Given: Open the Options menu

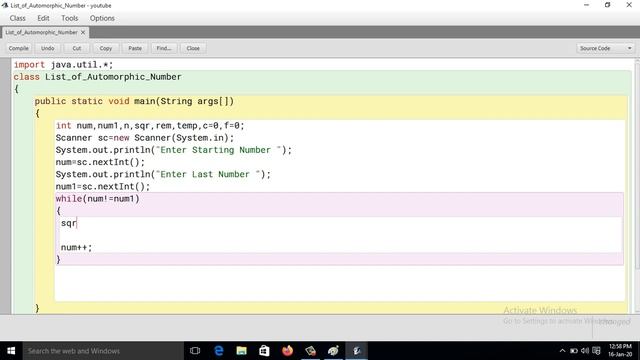Looking at the screenshot, I should (102, 18).
